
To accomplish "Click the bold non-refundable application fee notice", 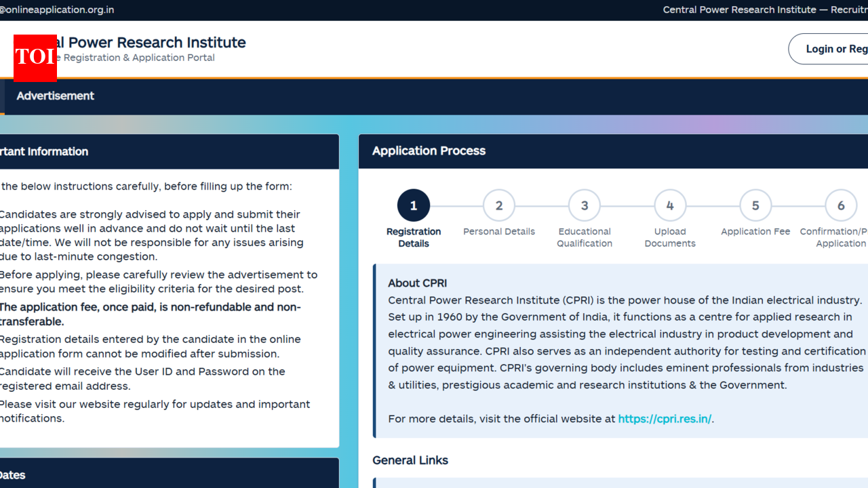I will click(150, 314).
